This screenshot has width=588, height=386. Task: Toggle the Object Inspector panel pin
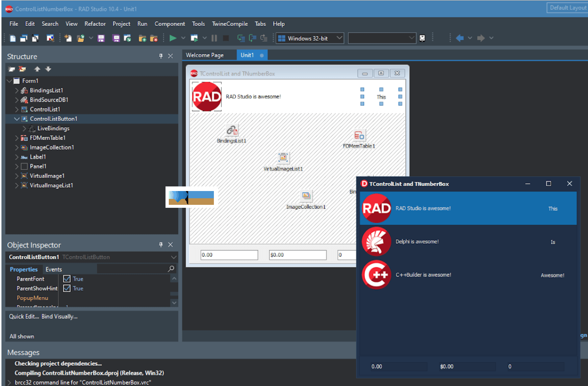[161, 245]
